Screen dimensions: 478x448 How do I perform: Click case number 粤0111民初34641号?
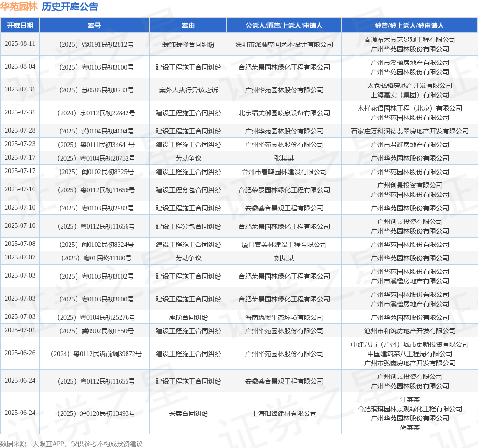(x=96, y=145)
